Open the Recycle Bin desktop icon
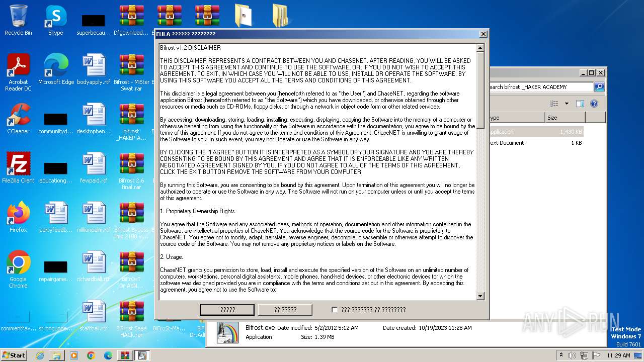Screen dimensions: 644x362 [18, 20]
